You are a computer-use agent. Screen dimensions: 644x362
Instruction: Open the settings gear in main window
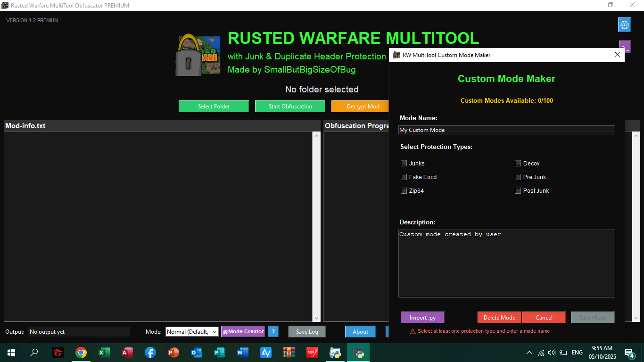[x=624, y=25]
